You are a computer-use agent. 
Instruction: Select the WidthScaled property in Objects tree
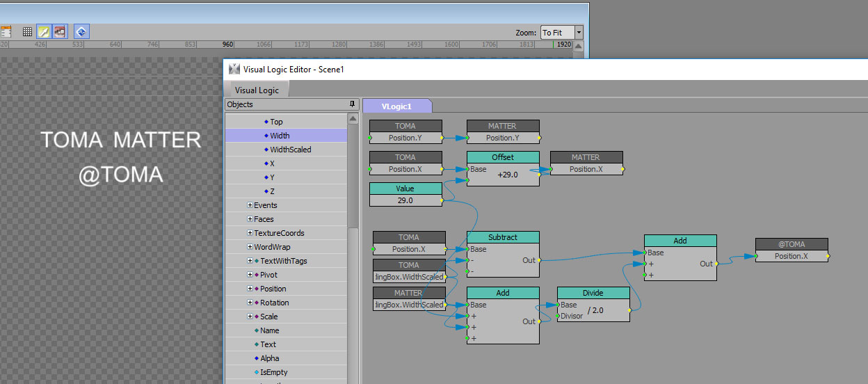tap(290, 150)
